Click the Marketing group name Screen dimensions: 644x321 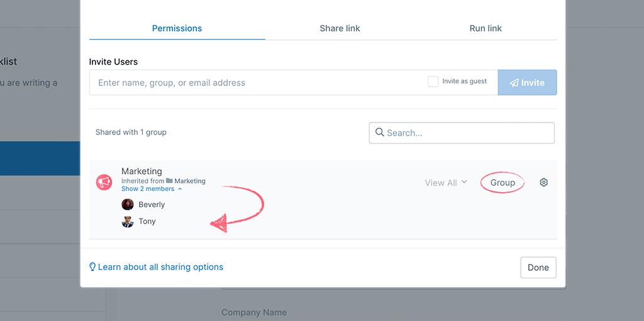click(x=142, y=171)
